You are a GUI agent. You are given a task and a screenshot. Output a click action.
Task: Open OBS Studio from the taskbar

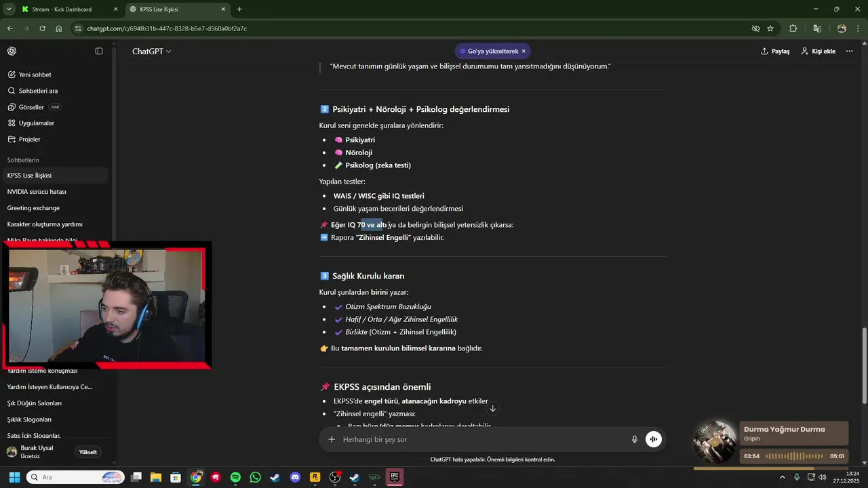pyautogui.click(x=334, y=478)
